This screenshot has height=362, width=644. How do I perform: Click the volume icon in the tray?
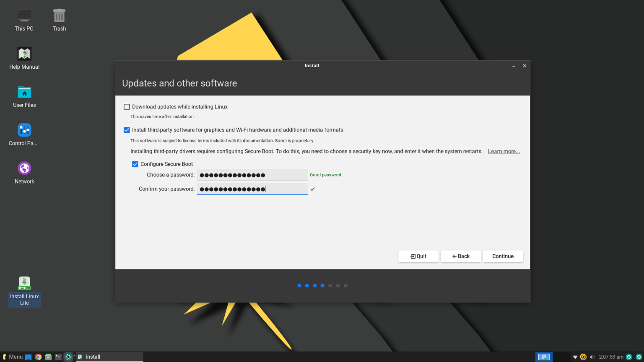(x=592, y=357)
